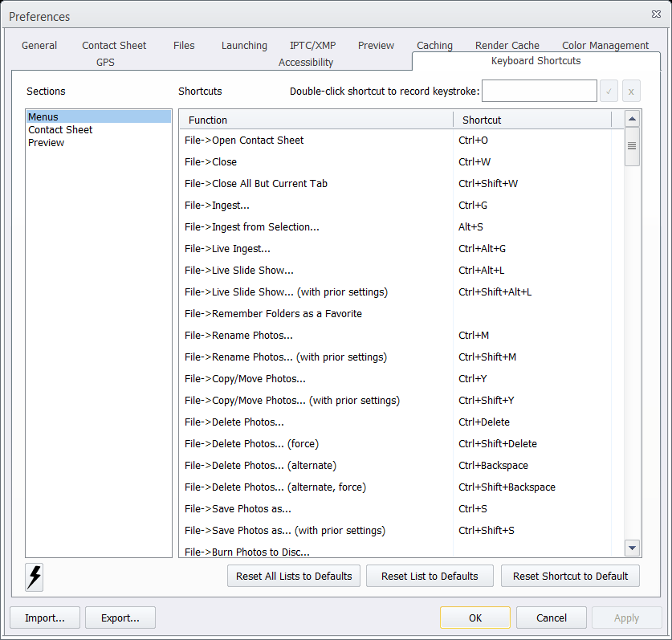The width and height of the screenshot is (672, 640).
Task: Click the lightning bolt icon near bottom left
Action: coord(33,577)
